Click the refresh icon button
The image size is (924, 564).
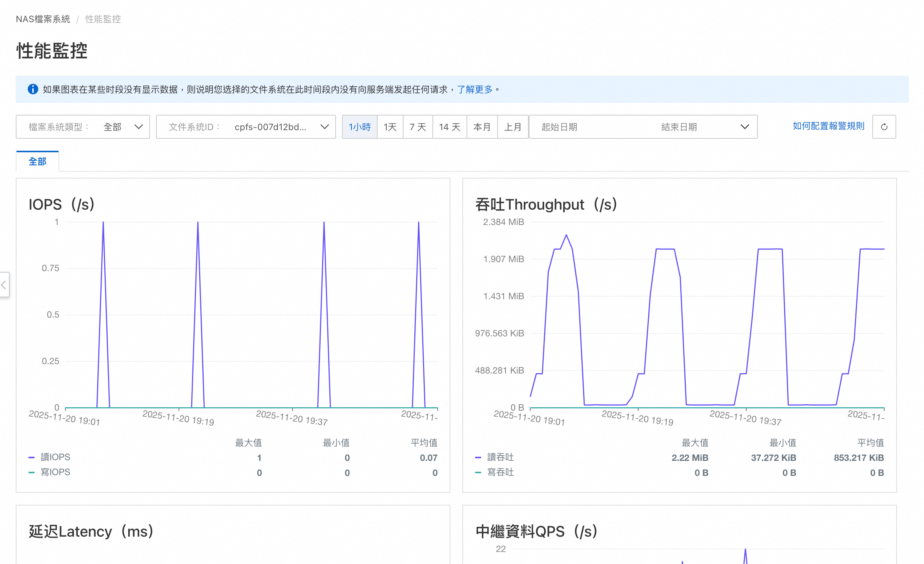pos(883,127)
